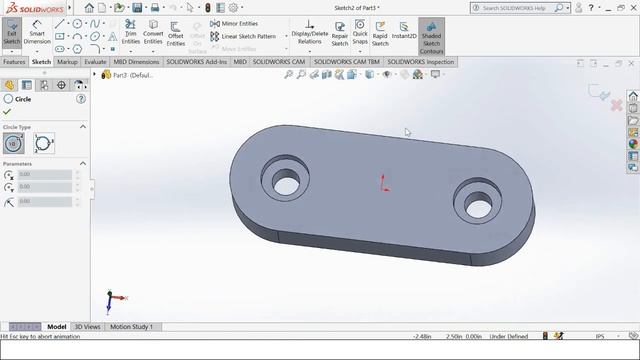640x360 pixels.
Task: Open Circle PropertyManager help
Action: (81, 99)
